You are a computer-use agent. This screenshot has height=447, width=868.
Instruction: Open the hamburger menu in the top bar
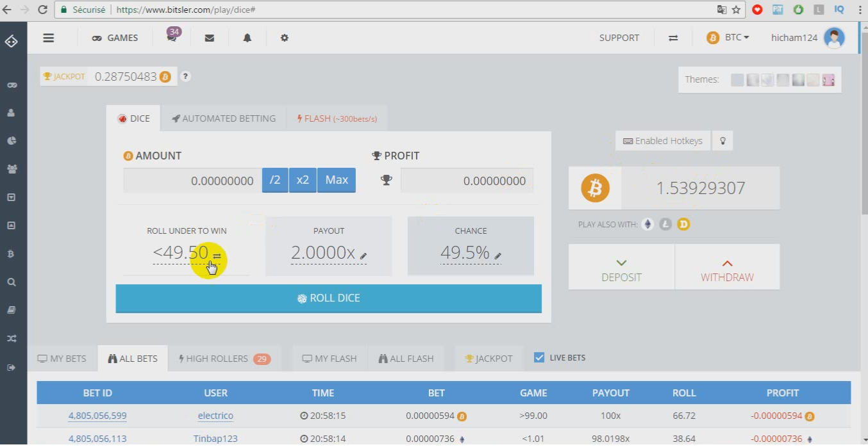49,38
